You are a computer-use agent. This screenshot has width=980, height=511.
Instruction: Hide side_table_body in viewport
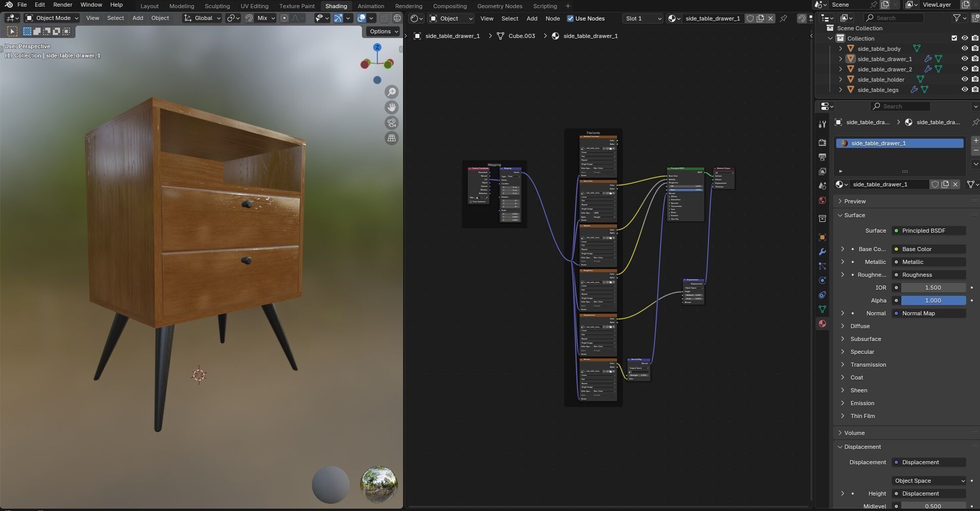965,49
